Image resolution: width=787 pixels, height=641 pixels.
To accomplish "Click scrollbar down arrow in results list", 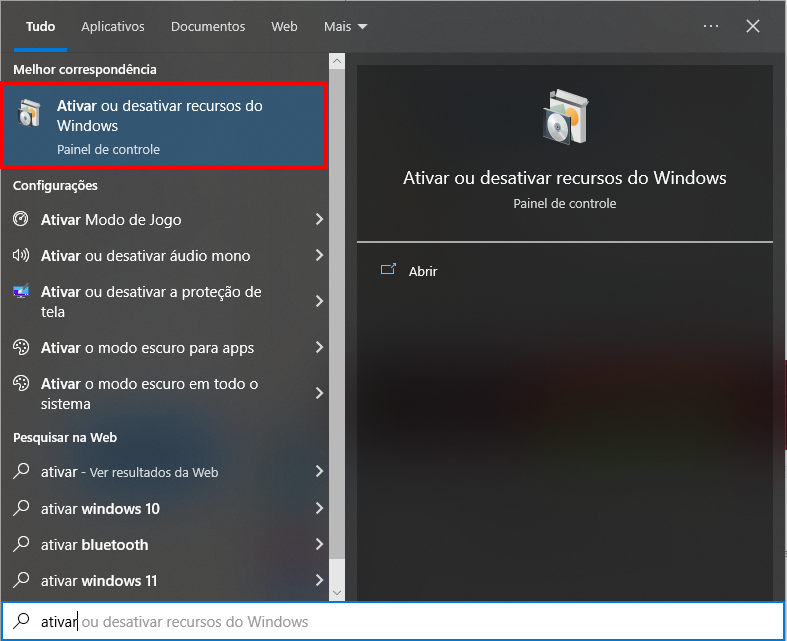I will pos(337,593).
